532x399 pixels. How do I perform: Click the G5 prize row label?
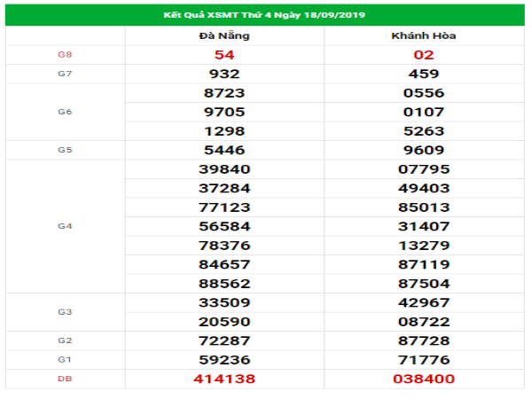(65, 150)
